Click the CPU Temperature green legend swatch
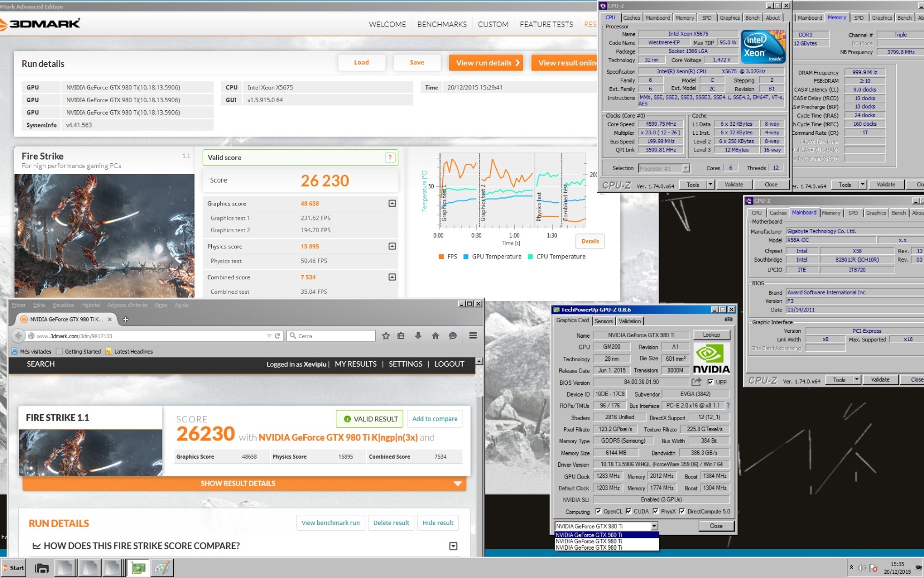Image resolution: width=924 pixels, height=578 pixels. coord(530,257)
